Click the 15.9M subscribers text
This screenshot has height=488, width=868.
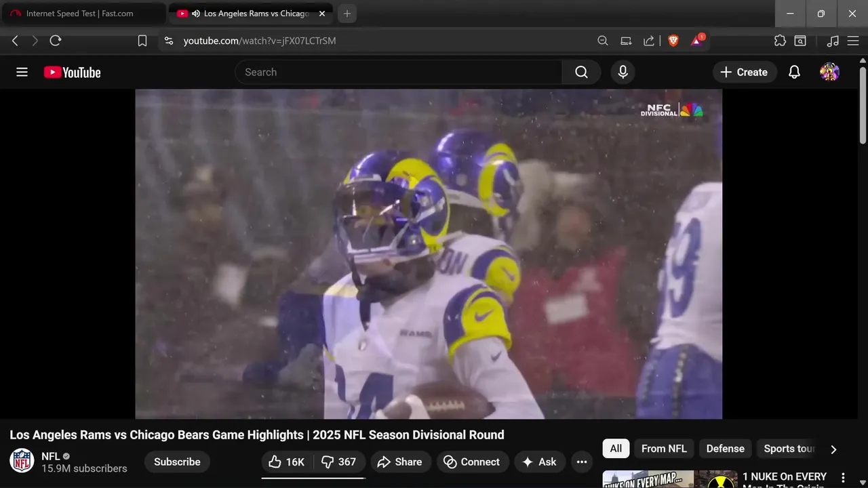(x=84, y=468)
